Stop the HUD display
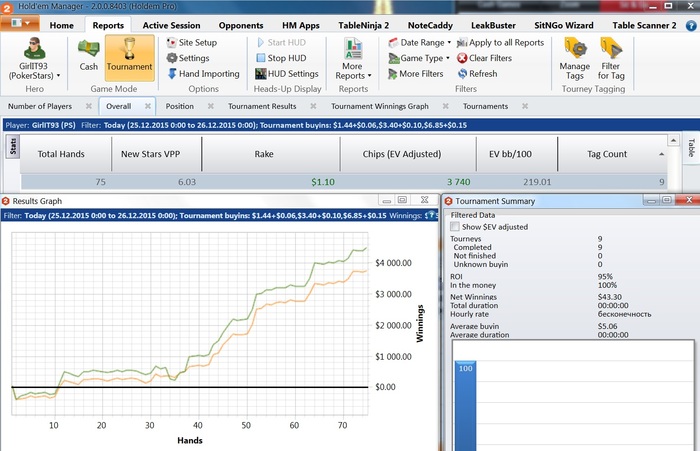Screen dimensions: 700x451 pos(281,58)
